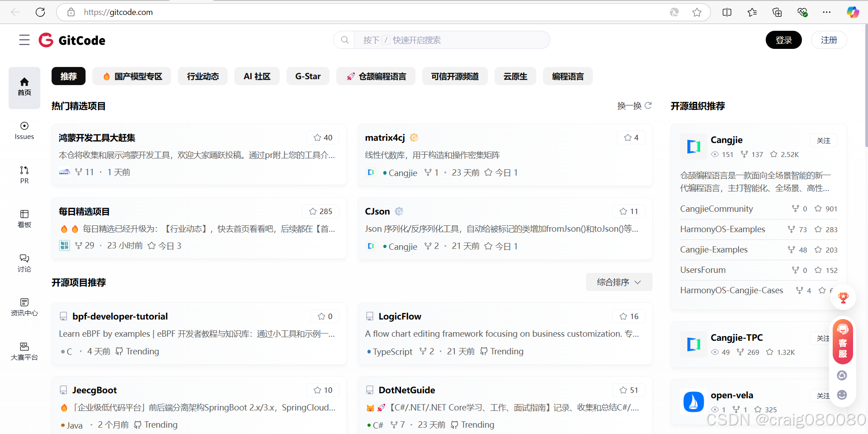
Task: Open the hamburger menu icon
Action: click(24, 40)
